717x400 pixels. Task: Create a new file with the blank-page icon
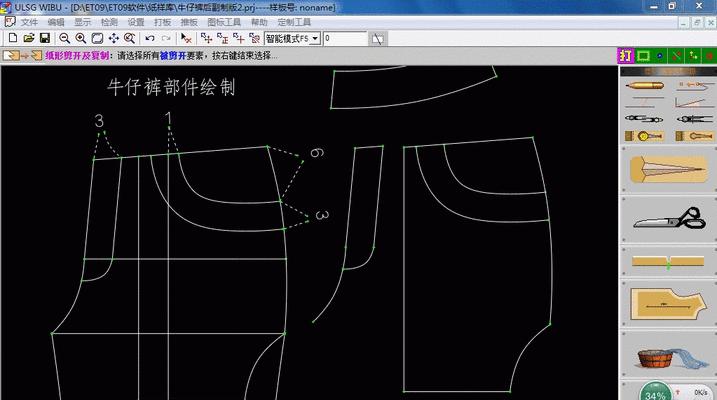tap(13, 38)
